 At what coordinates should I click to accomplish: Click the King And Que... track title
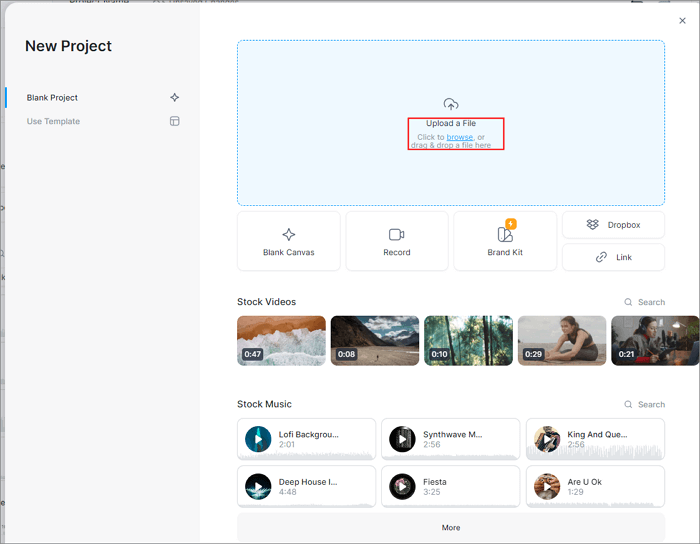pyautogui.click(x=597, y=434)
